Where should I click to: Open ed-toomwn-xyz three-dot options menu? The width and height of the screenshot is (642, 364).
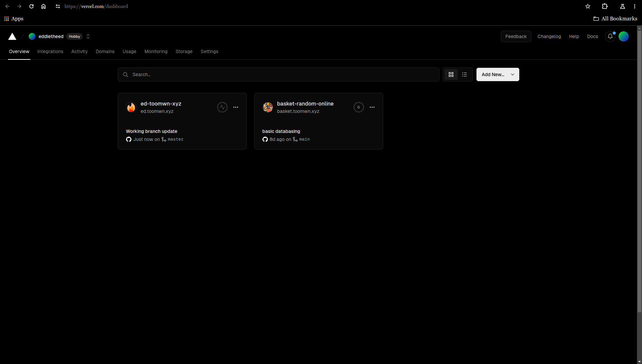(x=236, y=107)
